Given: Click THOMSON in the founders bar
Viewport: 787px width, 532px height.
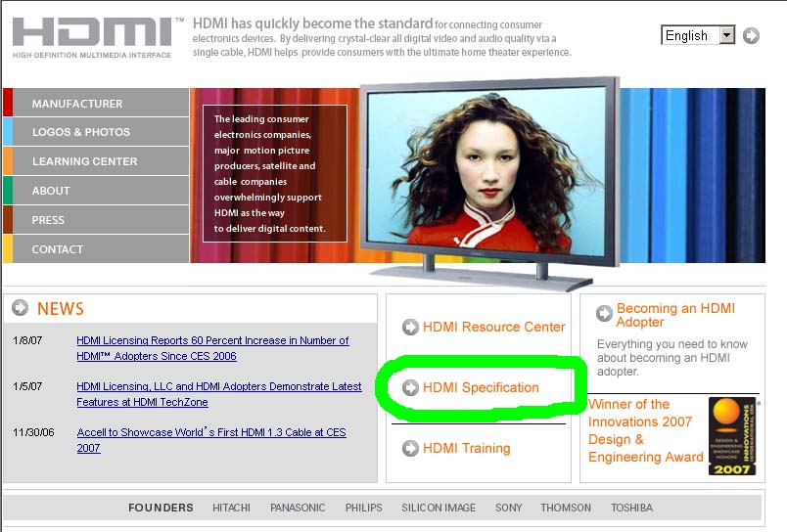Looking at the screenshot, I should (x=566, y=508).
